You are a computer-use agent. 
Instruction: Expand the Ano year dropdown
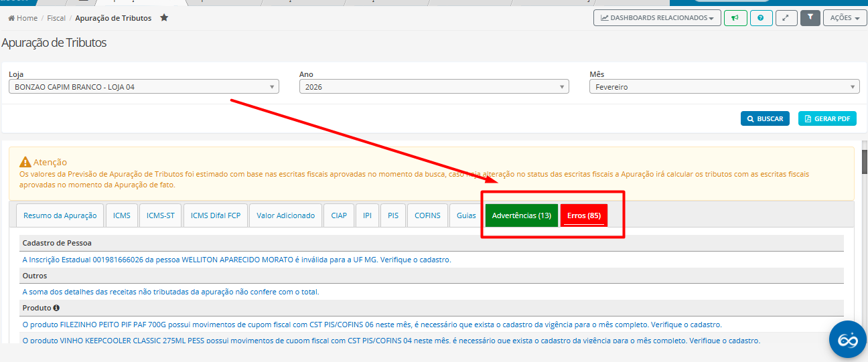[433, 87]
